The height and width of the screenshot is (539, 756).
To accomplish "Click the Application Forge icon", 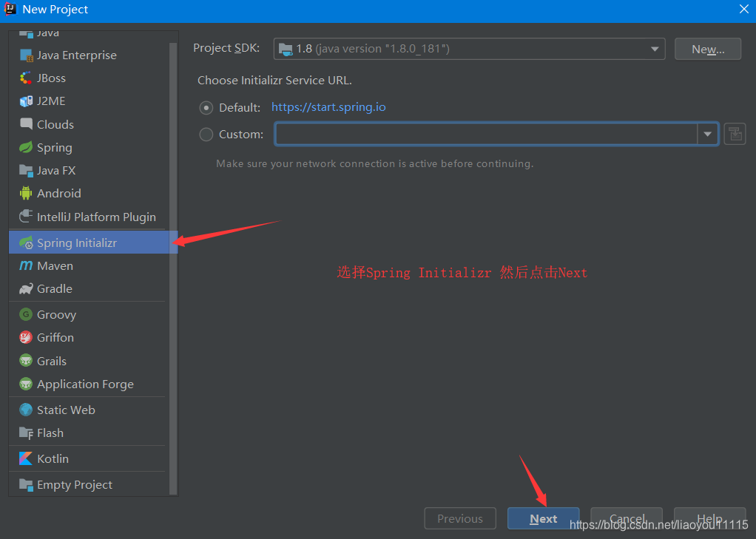I will [x=26, y=384].
